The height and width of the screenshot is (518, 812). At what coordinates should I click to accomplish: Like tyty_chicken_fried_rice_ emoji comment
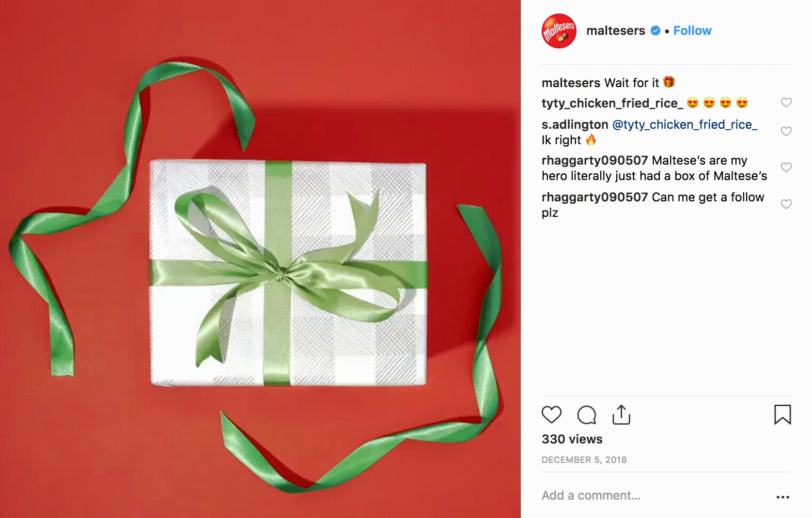tap(786, 102)
